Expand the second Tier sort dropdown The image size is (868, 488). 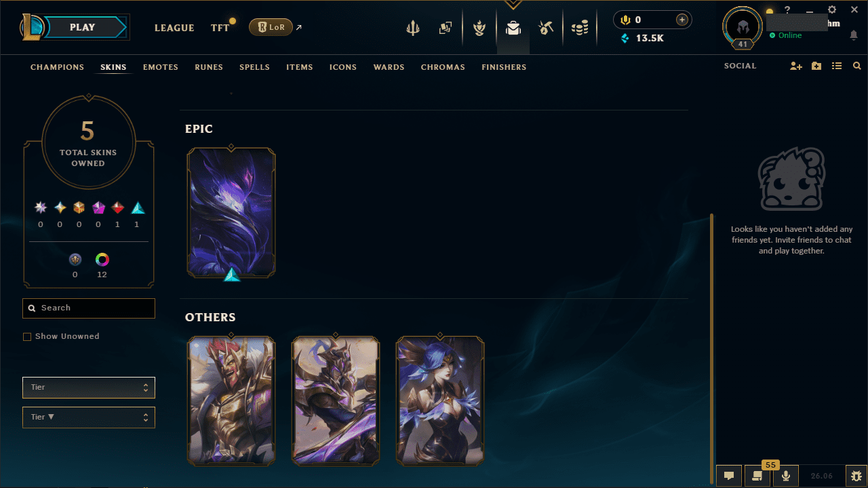(89, 418)
